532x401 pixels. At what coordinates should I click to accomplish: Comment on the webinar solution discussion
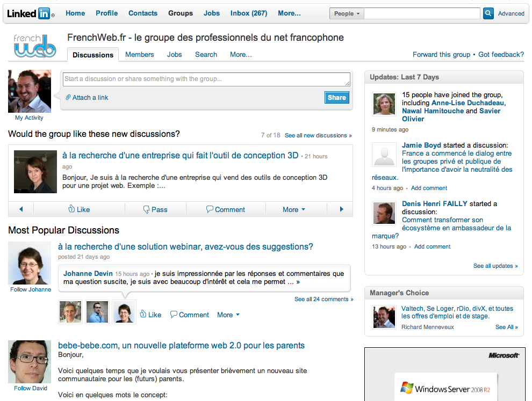190,315
